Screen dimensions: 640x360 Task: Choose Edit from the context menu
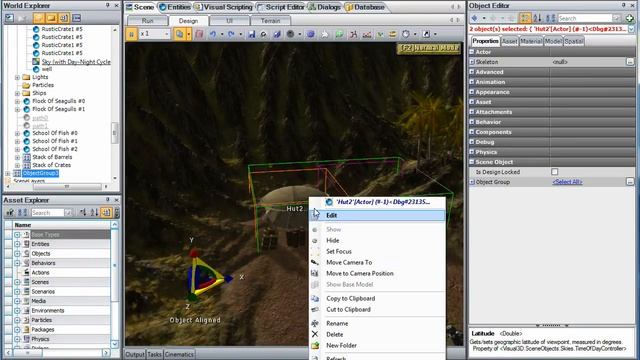pyautogui.click(x=378, y=215)
